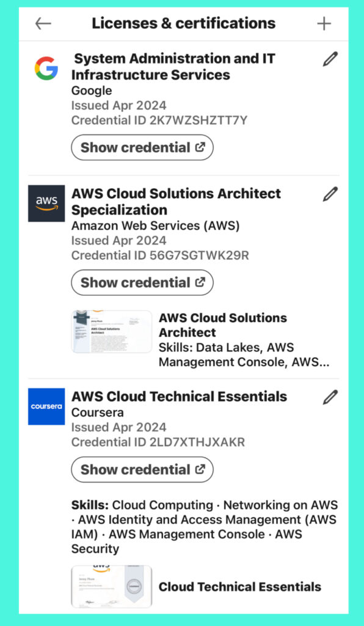Viewport: 364px width, 626px height.
Task: Select the Amazon Web Services (AWS) issuer name
Action: tap(156, 226)
